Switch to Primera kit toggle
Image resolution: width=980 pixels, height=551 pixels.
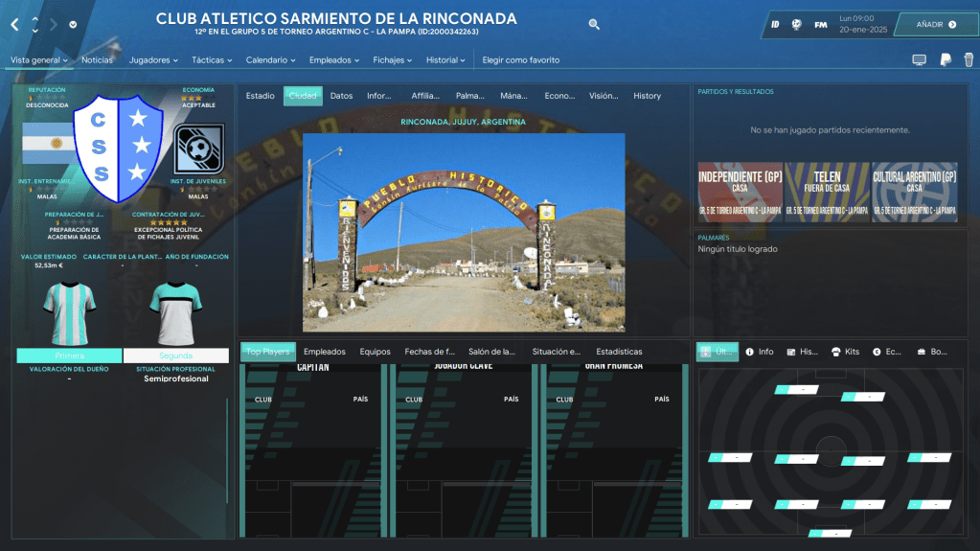coord(69,356)
